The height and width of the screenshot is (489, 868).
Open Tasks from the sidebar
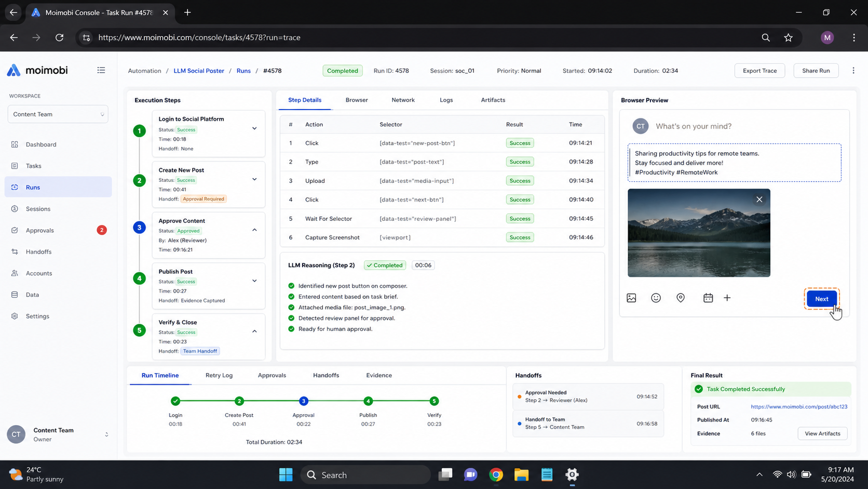coord(58,166)
